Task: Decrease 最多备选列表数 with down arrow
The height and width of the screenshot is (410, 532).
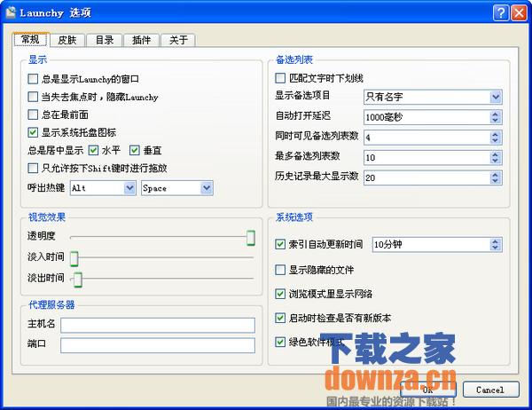Action: pyautogui.click(x=496, y=161)
